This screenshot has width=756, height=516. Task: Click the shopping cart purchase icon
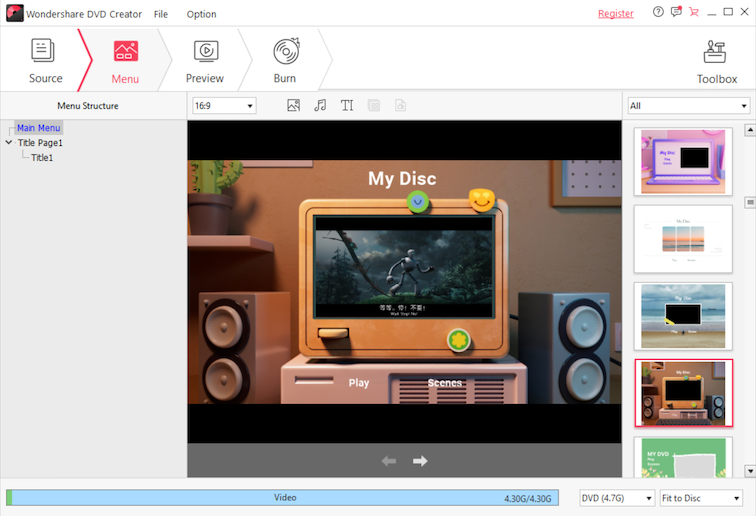coord(694,12)
